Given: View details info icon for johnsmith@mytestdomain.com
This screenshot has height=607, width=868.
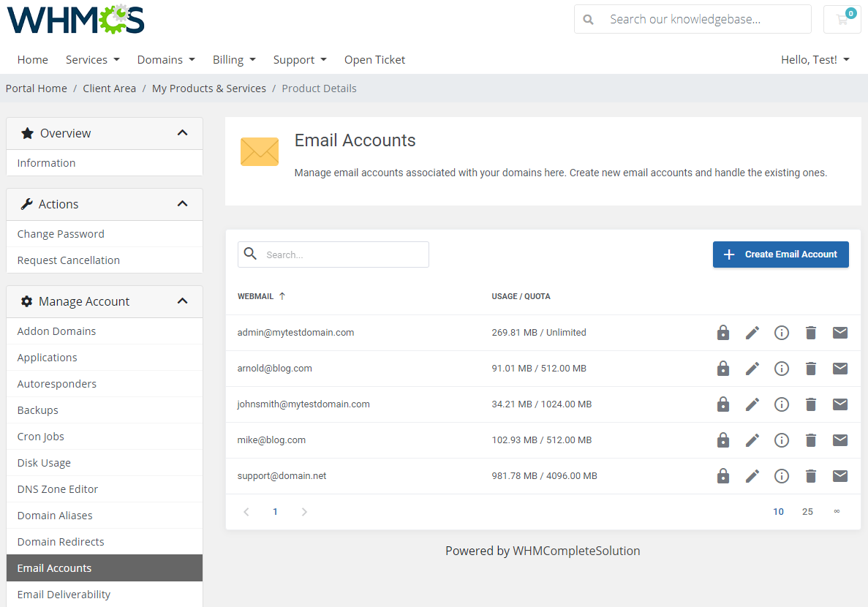Looking at the screenshot, I should tap(781, 404).
